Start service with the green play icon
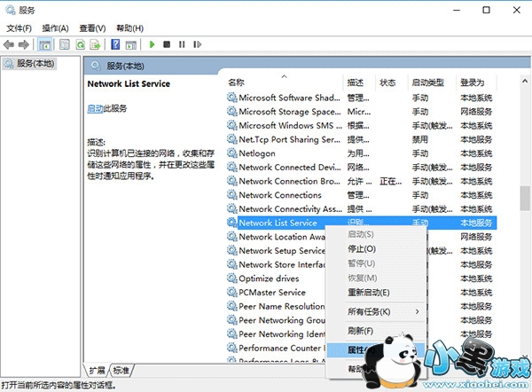The width and height of the screenshot is (532, 392). [x=152, y=44]
